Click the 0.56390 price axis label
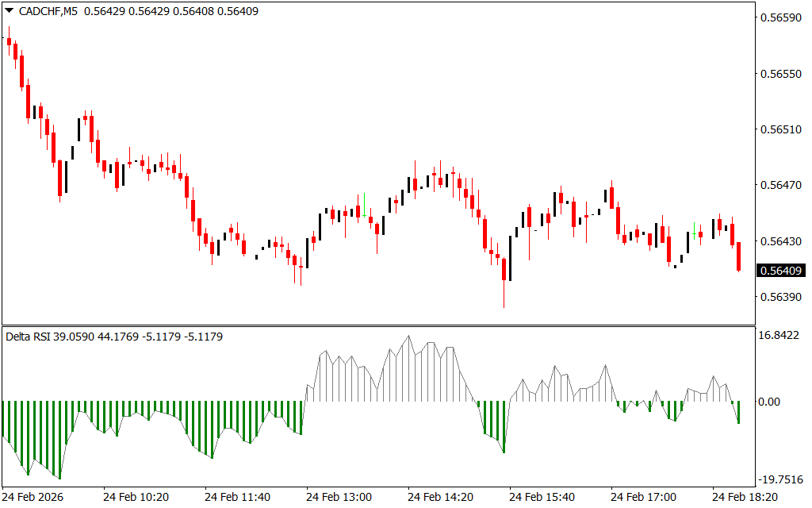 pyautogui.click(x=780, y=297)
